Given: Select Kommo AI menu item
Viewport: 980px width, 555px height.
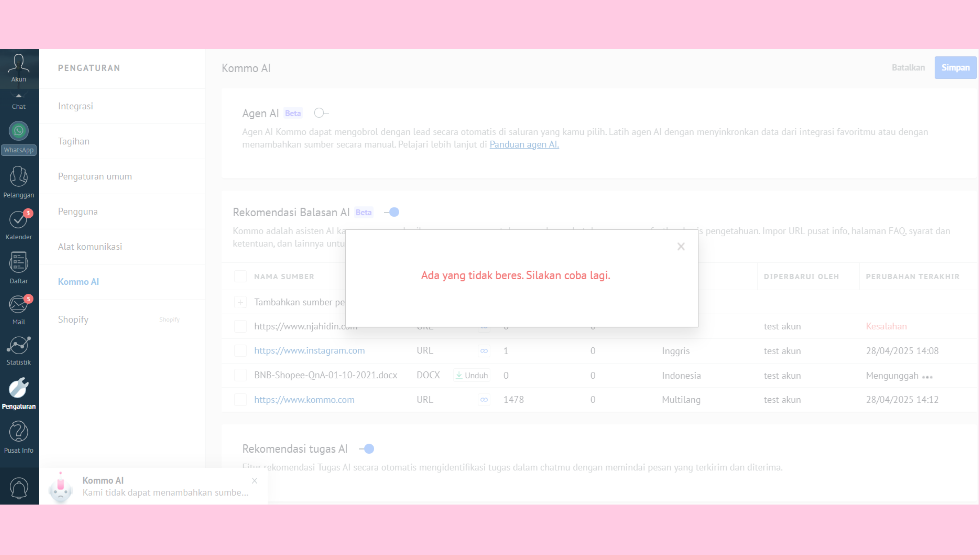Looking at the screenshot, I should point(122,282).
